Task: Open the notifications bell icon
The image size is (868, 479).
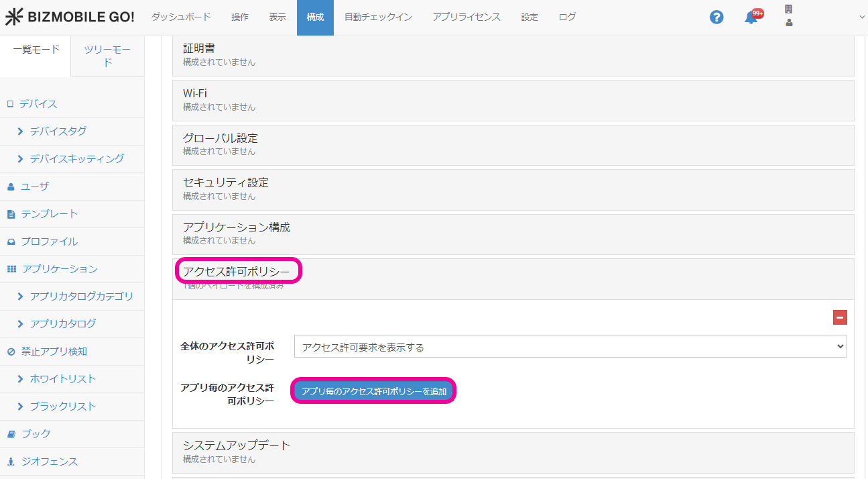Action: [751, 18]
